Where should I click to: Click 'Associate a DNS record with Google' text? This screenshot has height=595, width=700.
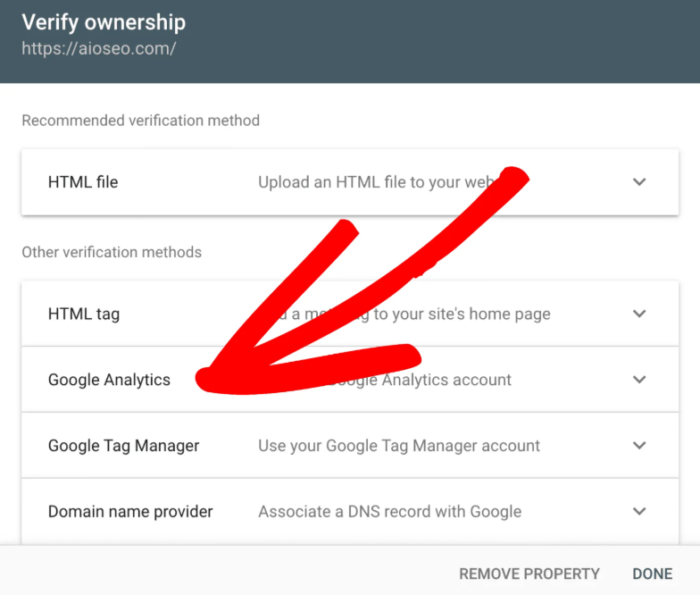pos(389,511)
